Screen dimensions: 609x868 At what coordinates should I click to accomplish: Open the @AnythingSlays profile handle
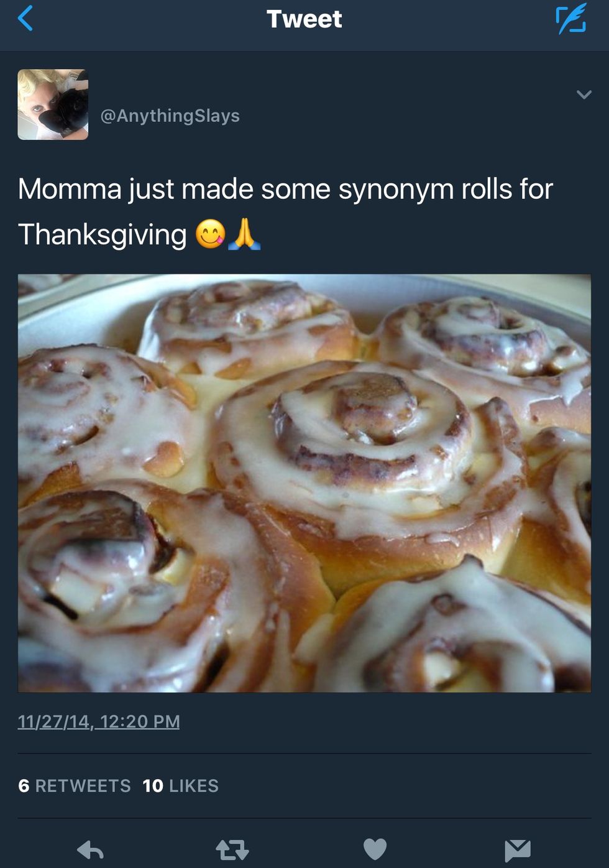coord(170,116)
